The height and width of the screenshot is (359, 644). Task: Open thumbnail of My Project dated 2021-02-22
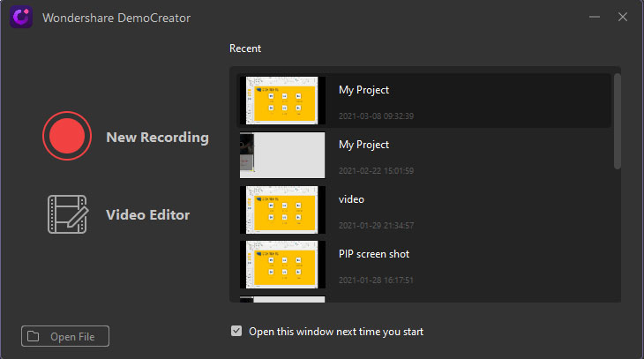(x=282, y=155)
